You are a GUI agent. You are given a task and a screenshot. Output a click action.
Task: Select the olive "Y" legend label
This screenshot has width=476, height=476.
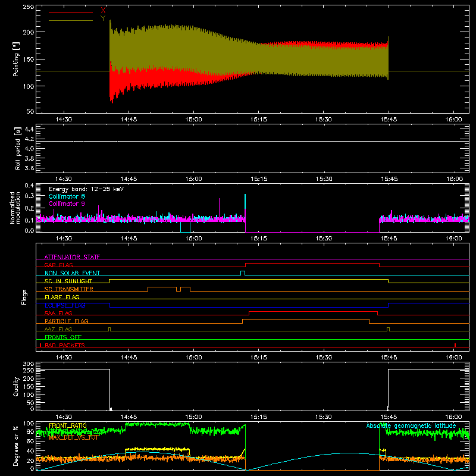click(x=103, y=18)
